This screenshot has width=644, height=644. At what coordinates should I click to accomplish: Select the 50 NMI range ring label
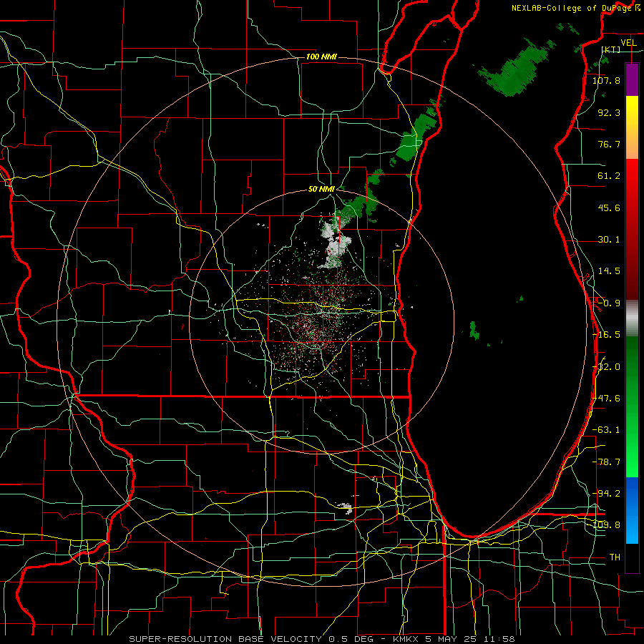pyautogui.click(x=321, y=189)
